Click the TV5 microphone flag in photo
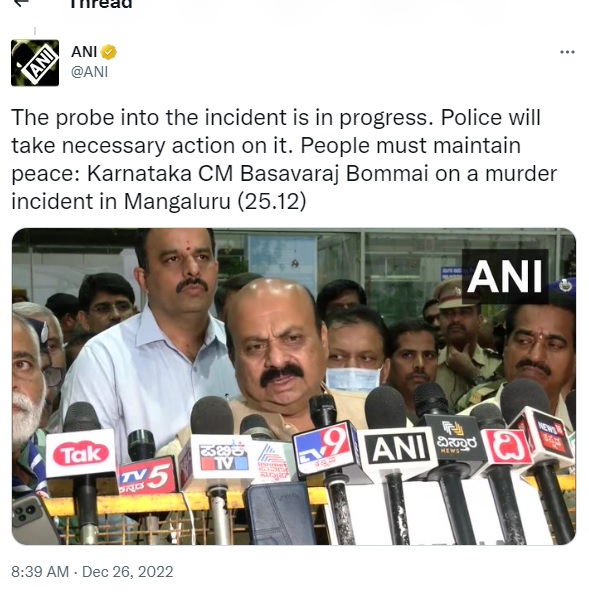Image resolution: width=589 pixels, height=595 pixels. 147,476
